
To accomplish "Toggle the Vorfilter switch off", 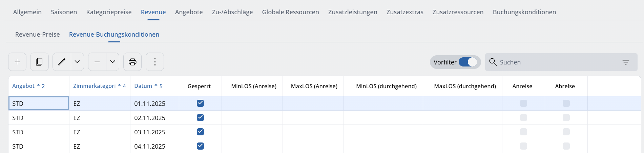I will 468,62.
